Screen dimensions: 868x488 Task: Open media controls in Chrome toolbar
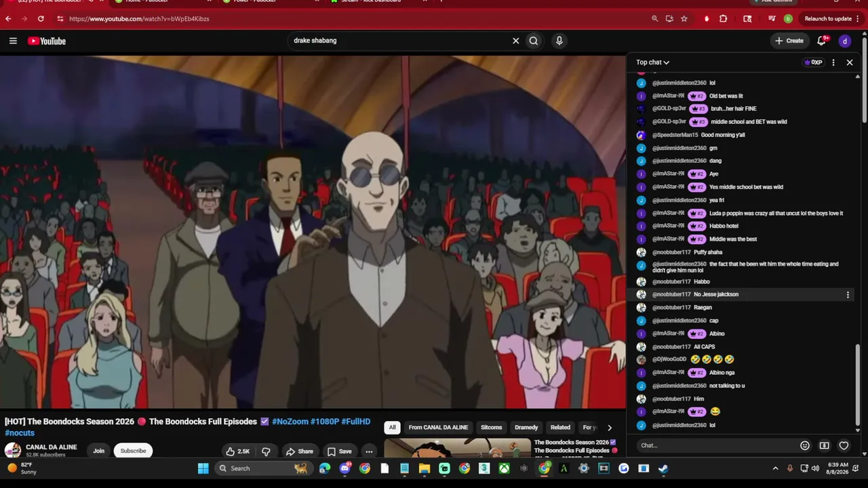(772, 19)
